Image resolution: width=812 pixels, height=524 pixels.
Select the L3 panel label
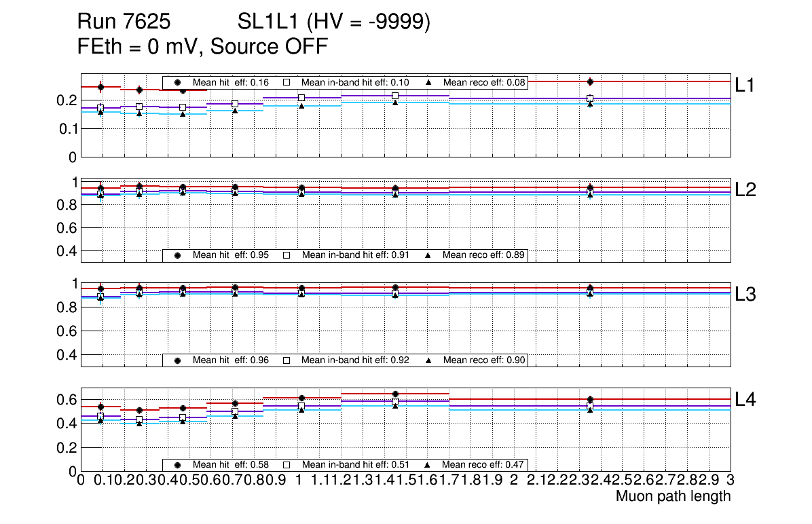pos(745,295)
